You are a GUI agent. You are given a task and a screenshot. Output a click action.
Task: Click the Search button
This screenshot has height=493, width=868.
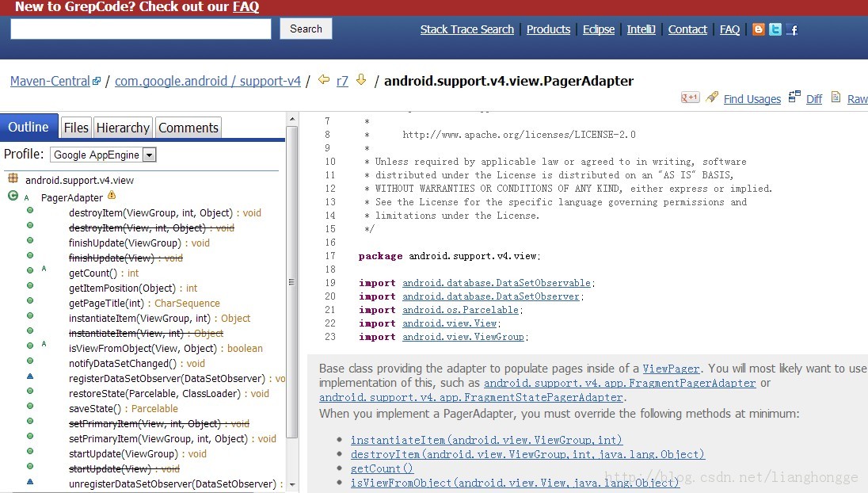(x=306, y=29)
